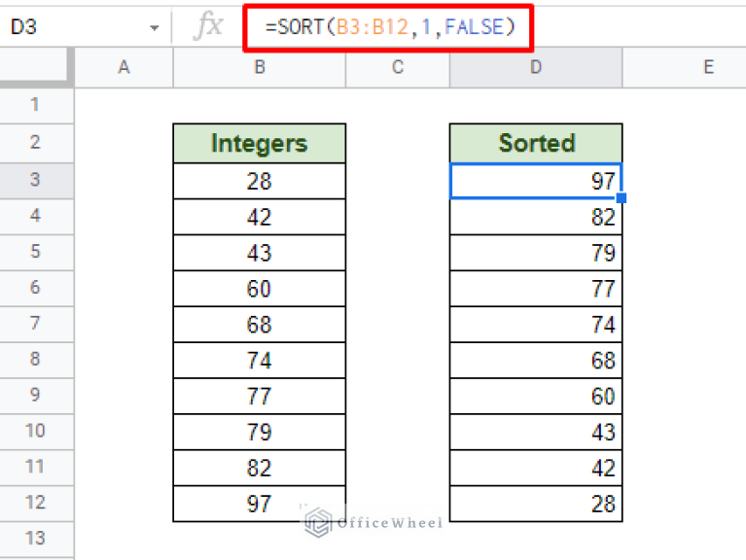This screenshot has height=560, width=746.
Task: Select row 5 header
Action: (37, 252)
